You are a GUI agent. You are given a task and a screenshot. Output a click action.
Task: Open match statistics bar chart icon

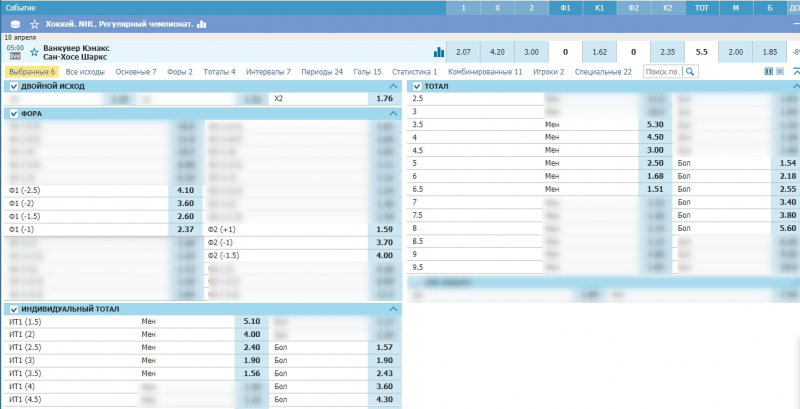[x=438, y=52]
